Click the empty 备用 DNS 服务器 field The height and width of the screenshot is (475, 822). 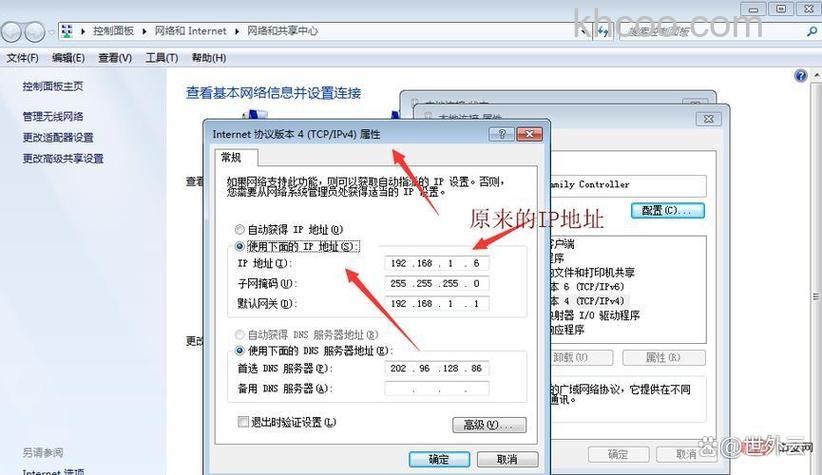click(437, 388)
